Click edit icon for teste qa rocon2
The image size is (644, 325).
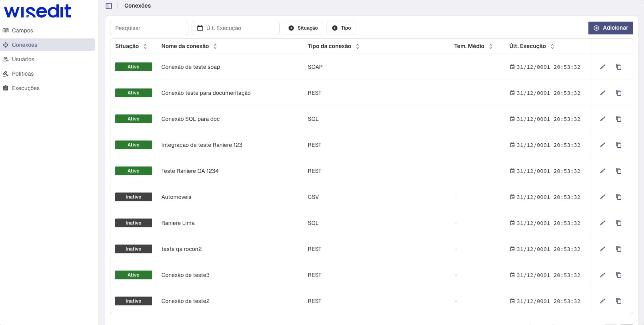[602, 249]
